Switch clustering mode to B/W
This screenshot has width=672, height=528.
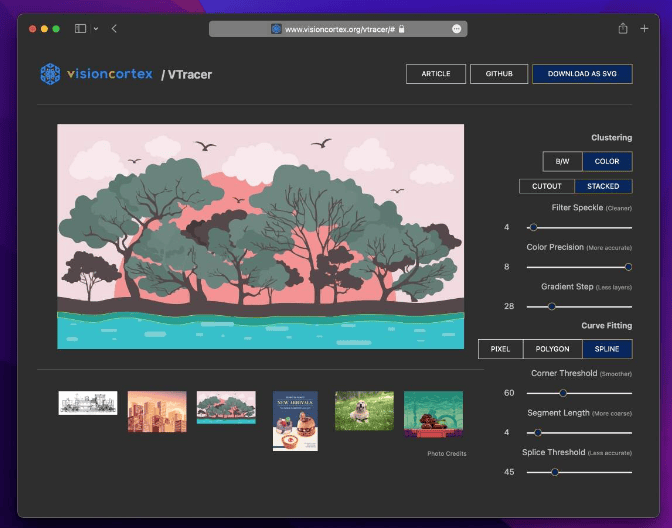point(562,161)
